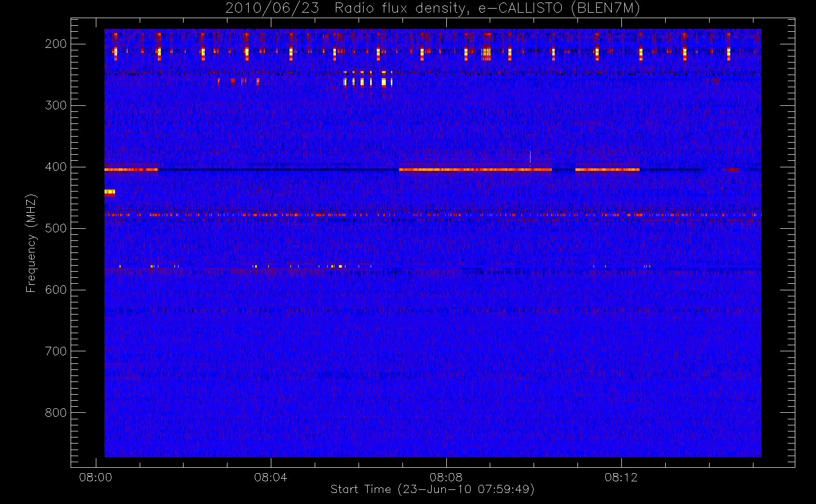
Task: Click the 700 frequency tick label
Action: tap(56, 351)
